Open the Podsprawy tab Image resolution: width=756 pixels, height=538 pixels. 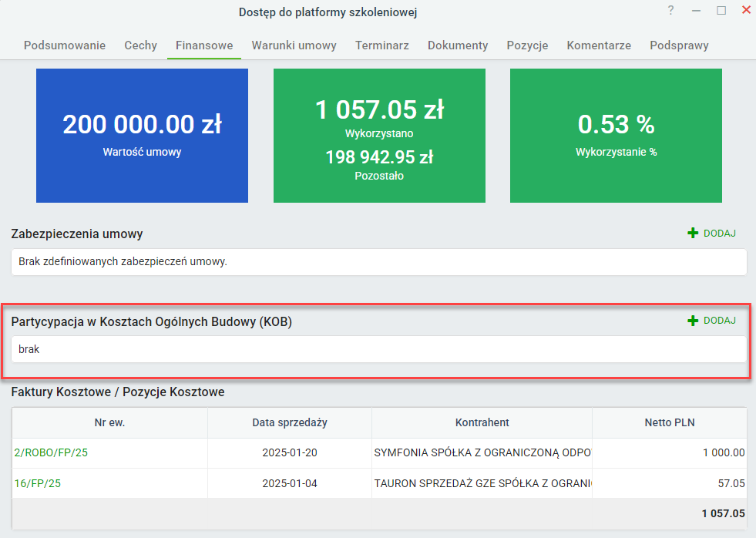(x=679, y=45)
